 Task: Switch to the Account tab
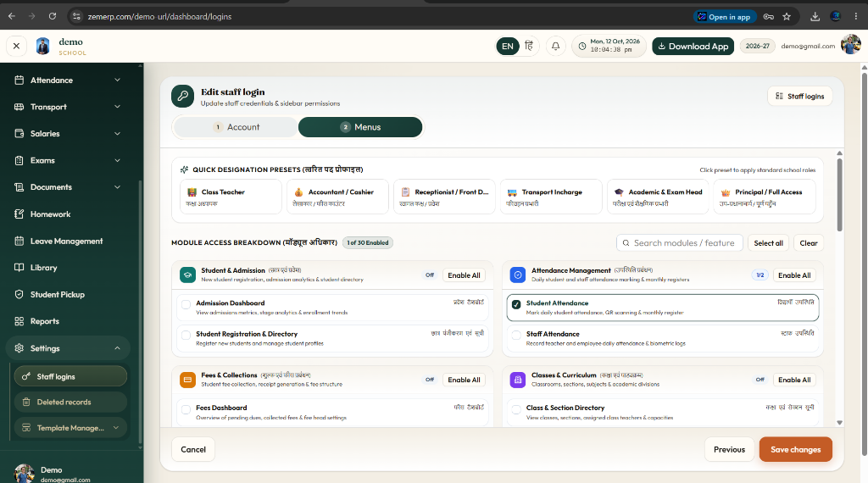236,127
